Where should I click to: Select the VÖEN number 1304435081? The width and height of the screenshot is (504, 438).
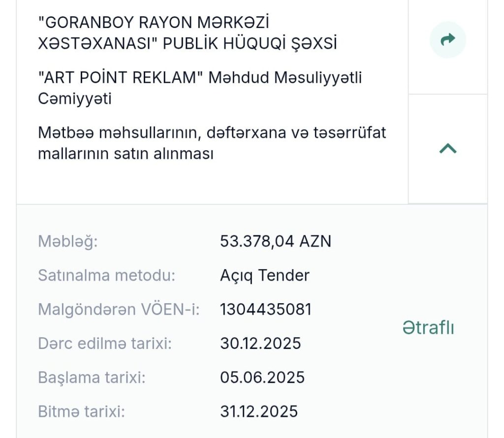click(x=266, y=310)
